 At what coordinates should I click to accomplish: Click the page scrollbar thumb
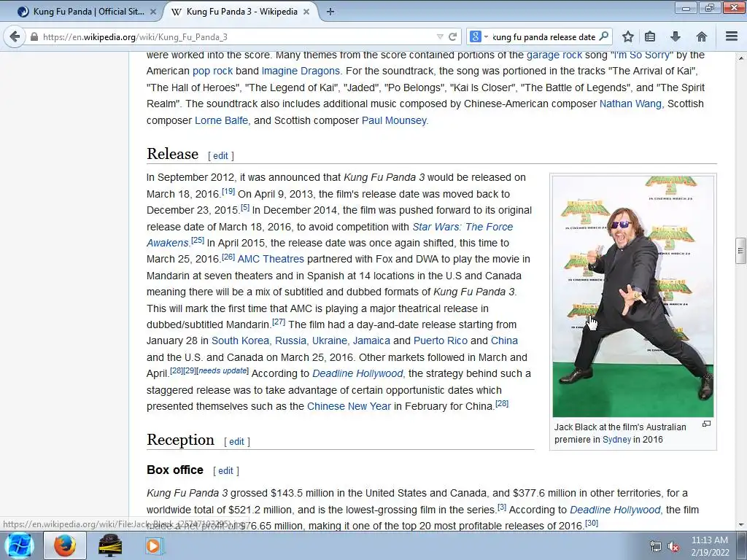(x=740, y=251)
